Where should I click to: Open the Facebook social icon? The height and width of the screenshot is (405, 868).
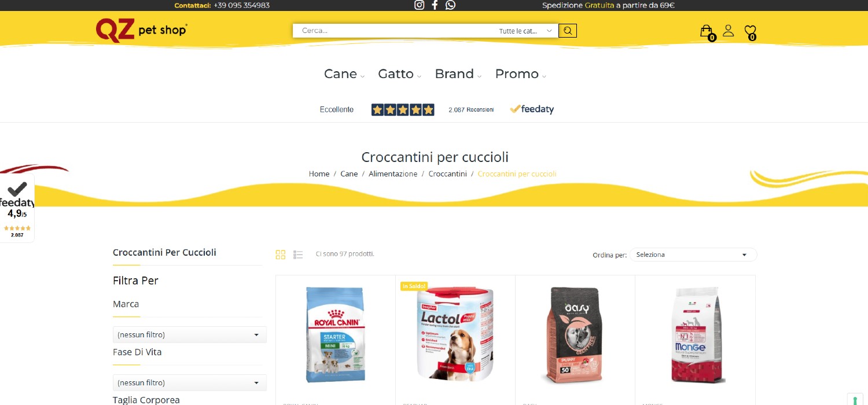[435, 5]
